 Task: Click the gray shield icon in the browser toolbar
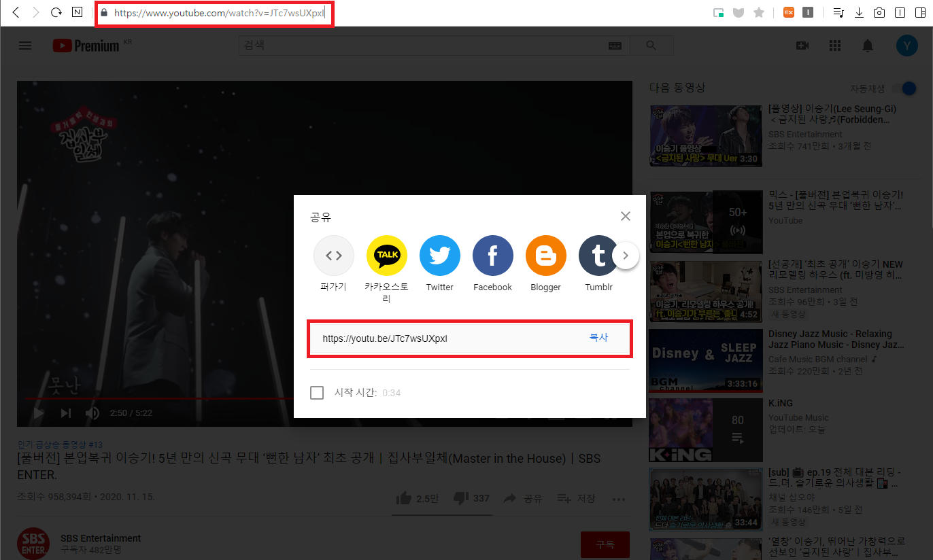point(739,12)
